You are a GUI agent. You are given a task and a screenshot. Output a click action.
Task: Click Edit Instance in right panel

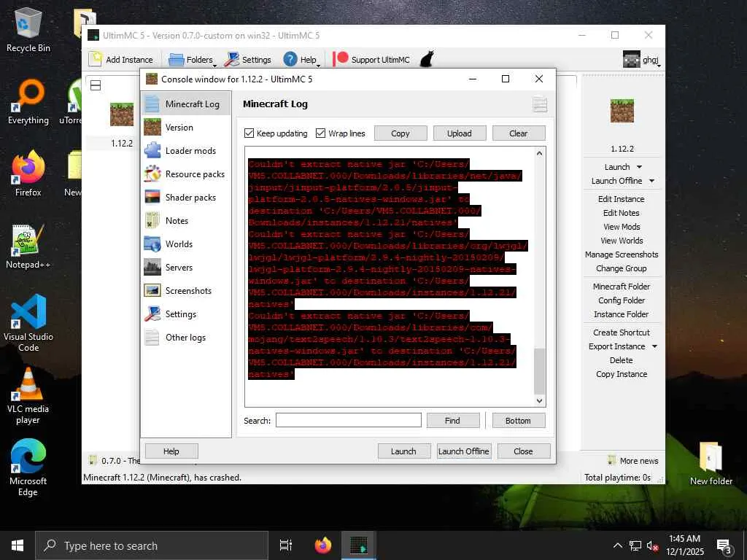pyautogui.click(x=622, y=199)
